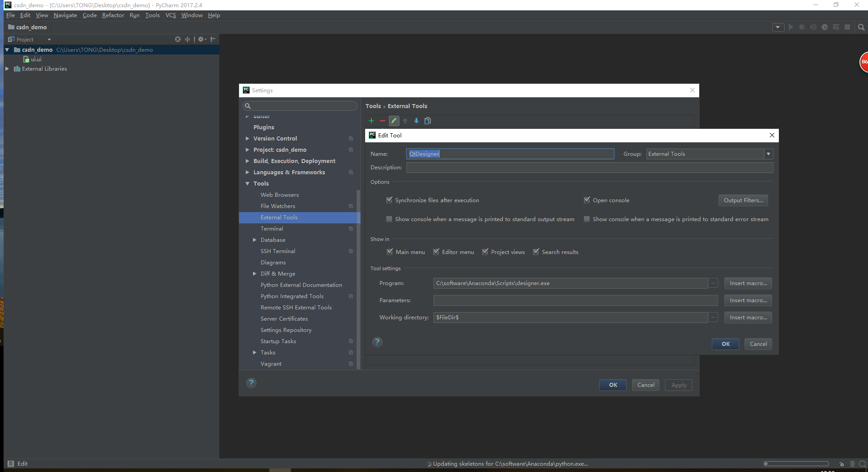Expand Languages & Frameworks node
Image resolution: width=868 pixels, height=472 pixels.
click(247, 172)
